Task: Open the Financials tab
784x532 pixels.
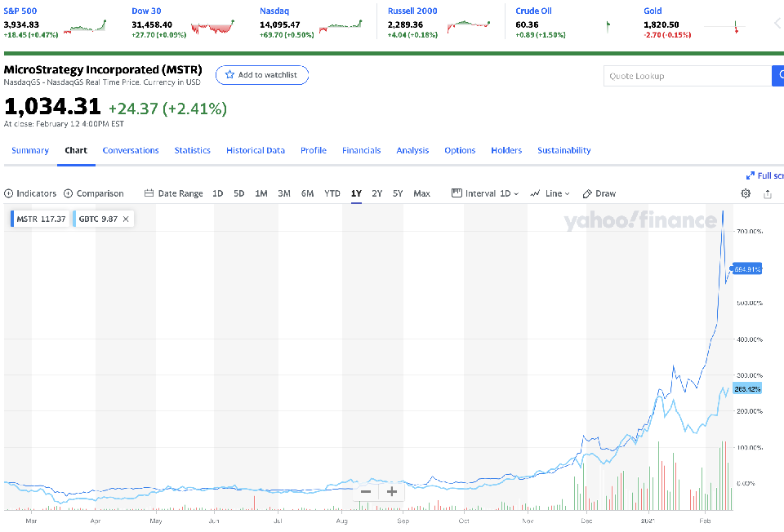Action: [x=362, y=150]
